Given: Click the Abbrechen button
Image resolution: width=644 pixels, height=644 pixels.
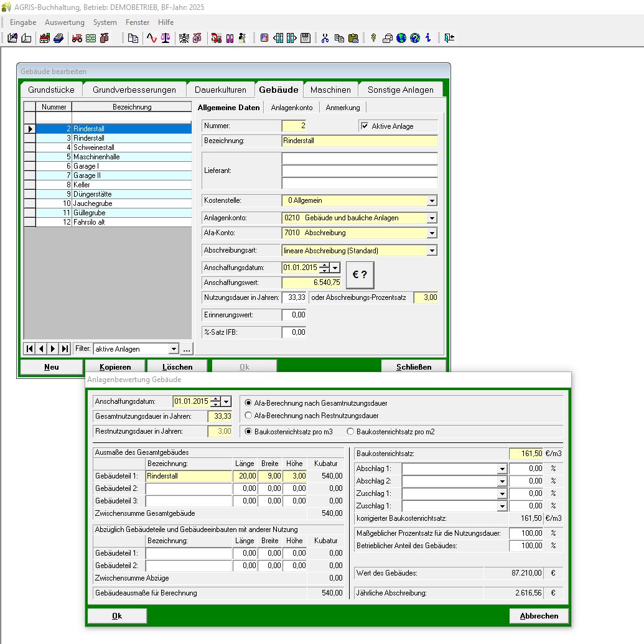Looking at the screenshot, I should (539, 616).
